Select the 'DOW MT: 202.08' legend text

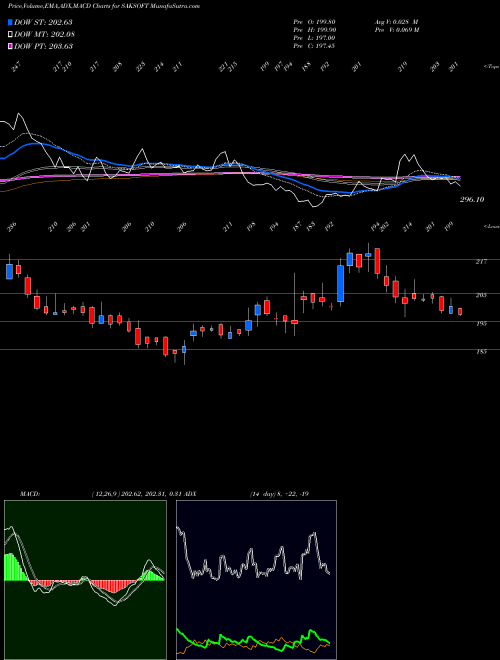[44, 34]
